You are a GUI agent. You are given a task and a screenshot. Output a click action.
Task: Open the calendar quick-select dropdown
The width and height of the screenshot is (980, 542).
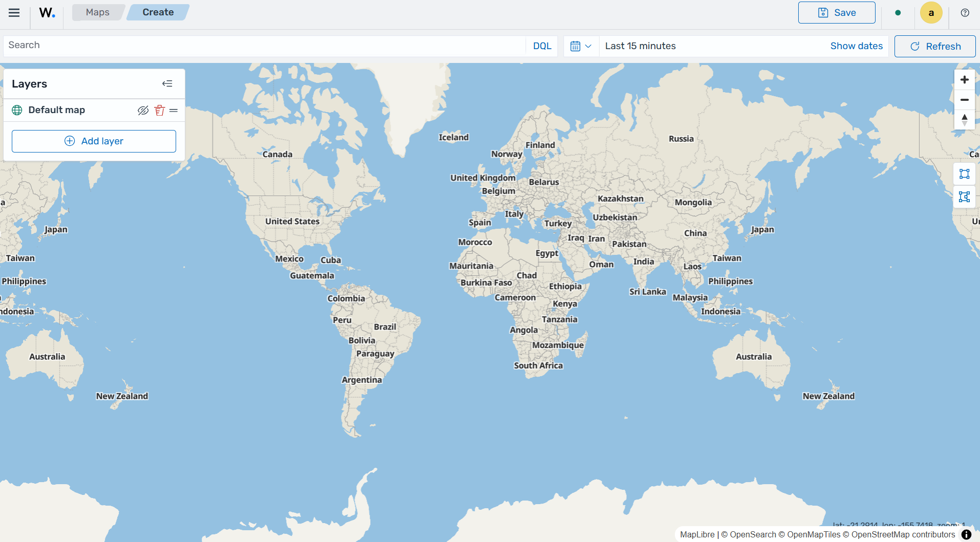click(581, 46)
